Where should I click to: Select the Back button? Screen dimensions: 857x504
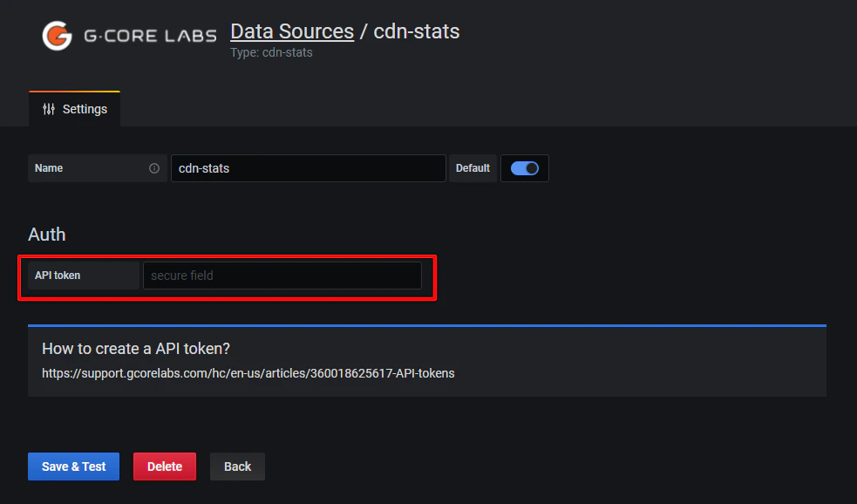[x=237, y=467]
